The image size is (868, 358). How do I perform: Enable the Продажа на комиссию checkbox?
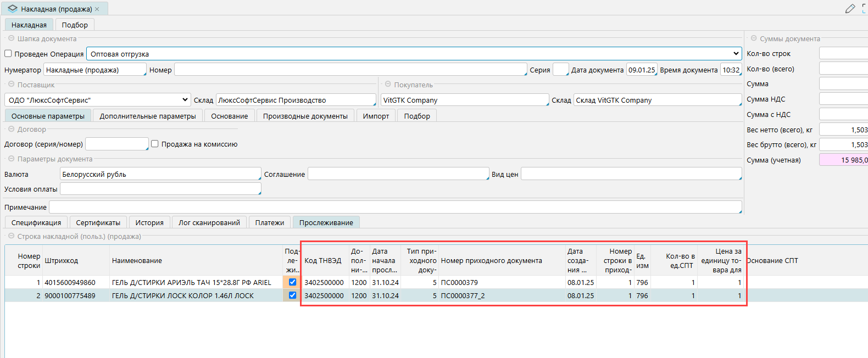pyautogui.click(x=155, y=144)
